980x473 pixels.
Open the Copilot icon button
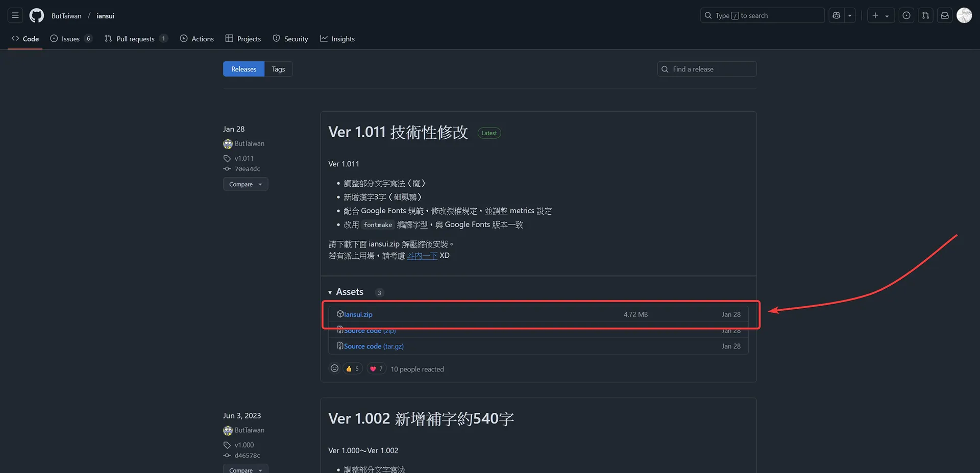pyautogui.click(x=836, y=15)
